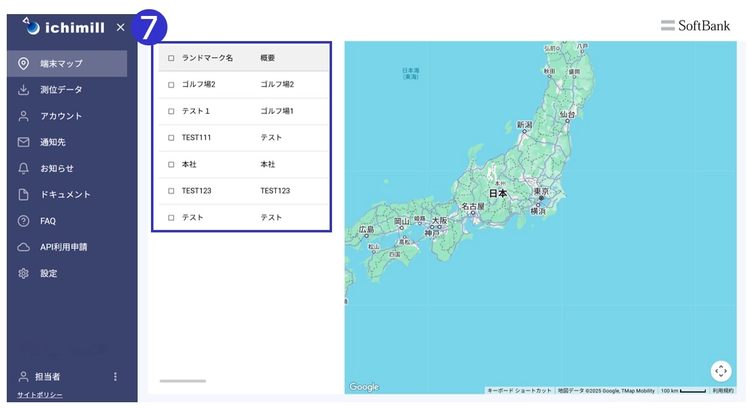750x409 pixels.
Task: Click the bell icon beside お知らせ
Action: [23, 168]
